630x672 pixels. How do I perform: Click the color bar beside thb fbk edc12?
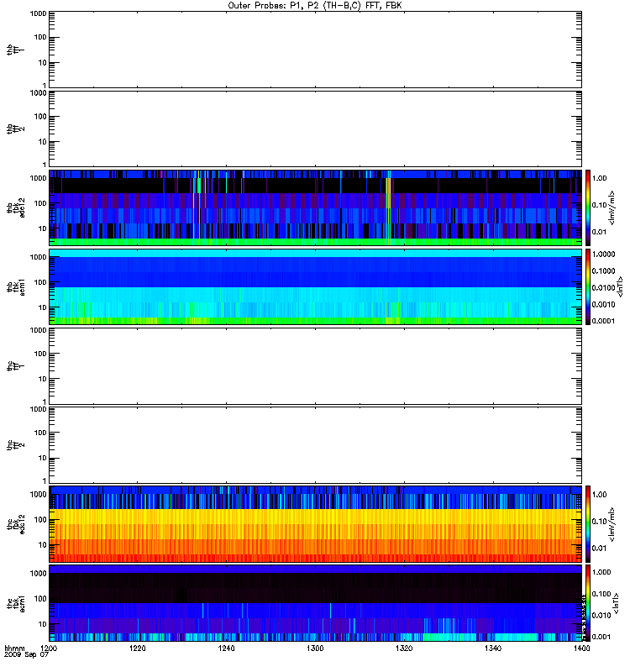pos(588,207)
